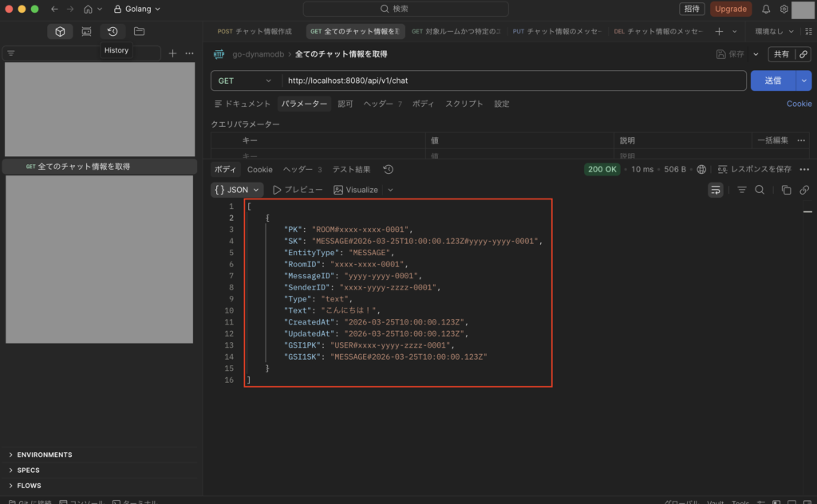Click the Cookie link
817x504 pixels.
[799, 104]
